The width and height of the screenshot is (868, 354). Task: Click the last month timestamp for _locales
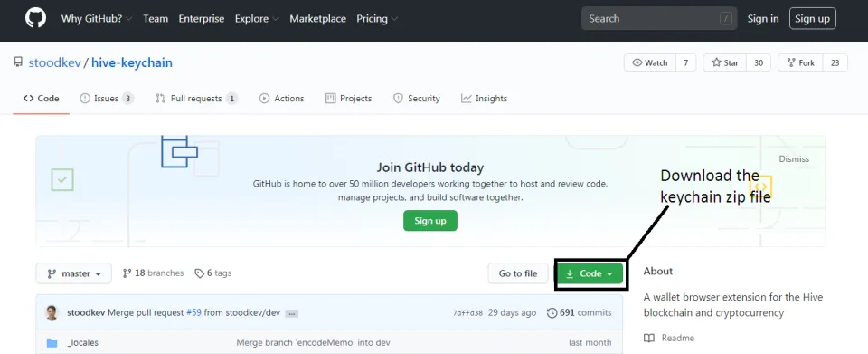pyautogui.click(x=590, y=342)
